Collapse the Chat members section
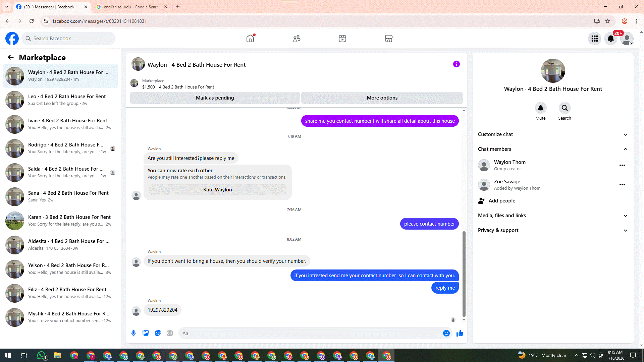 (x=625, y=149)
